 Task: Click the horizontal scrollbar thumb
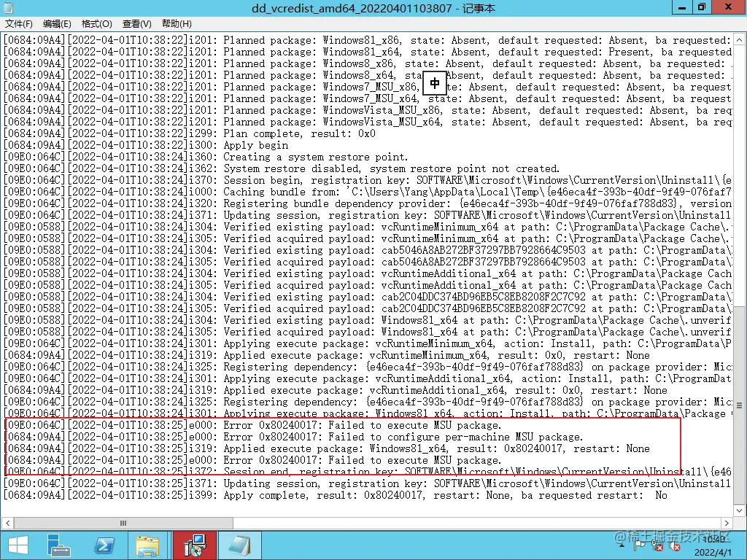click(123, 523)
